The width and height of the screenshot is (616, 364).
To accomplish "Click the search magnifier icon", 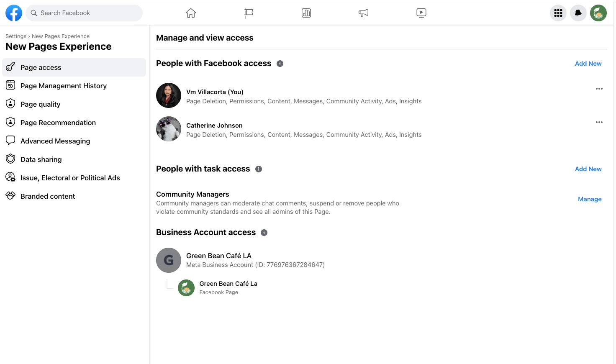I will click(34, 13).
